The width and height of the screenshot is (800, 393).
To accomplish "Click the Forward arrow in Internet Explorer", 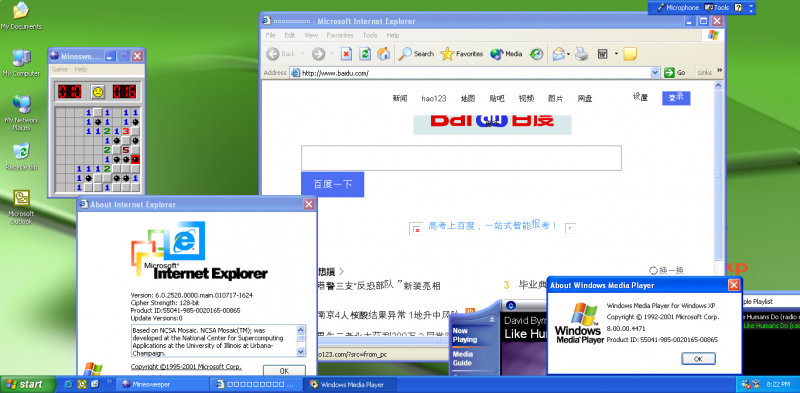I will point(318,54).
